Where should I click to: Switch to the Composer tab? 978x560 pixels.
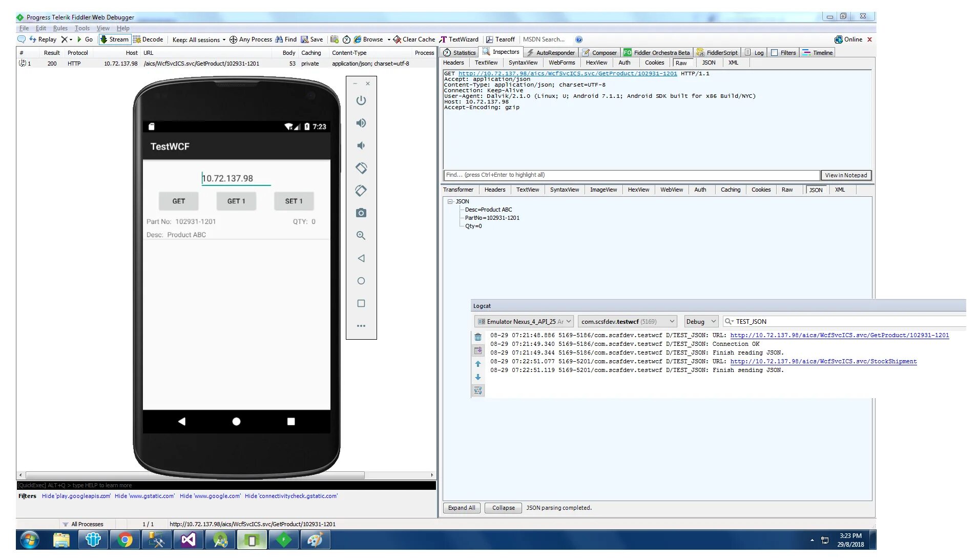(599, 53)
